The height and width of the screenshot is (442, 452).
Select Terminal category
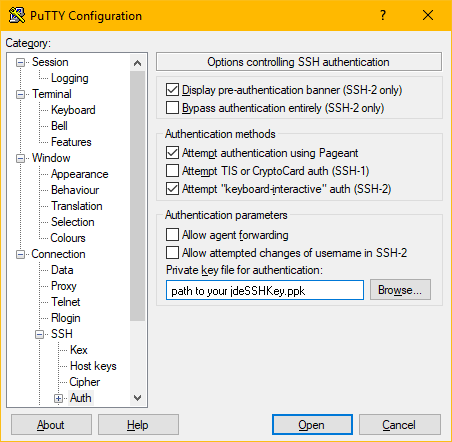pyautogui.click(x=52, y=94)
